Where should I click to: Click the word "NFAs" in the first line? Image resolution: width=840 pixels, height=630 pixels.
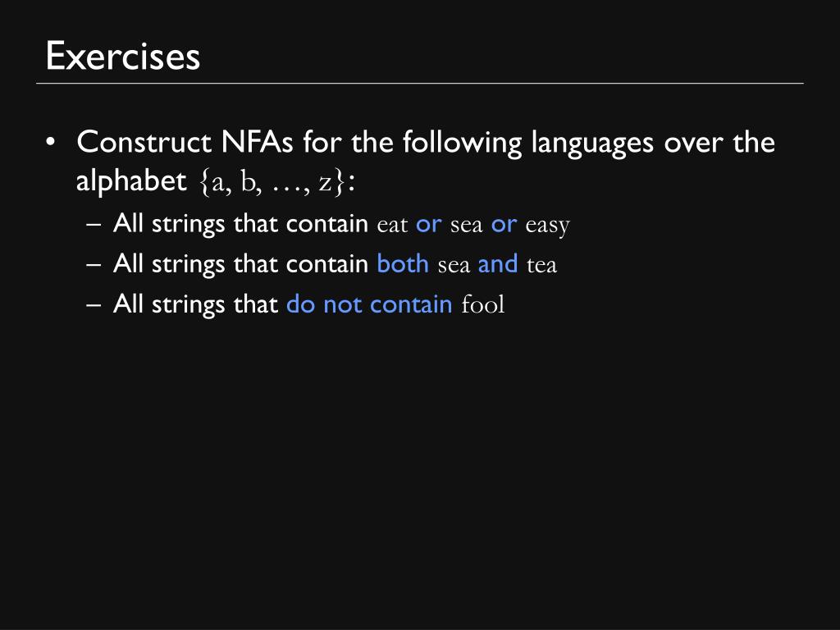point(257,143)
